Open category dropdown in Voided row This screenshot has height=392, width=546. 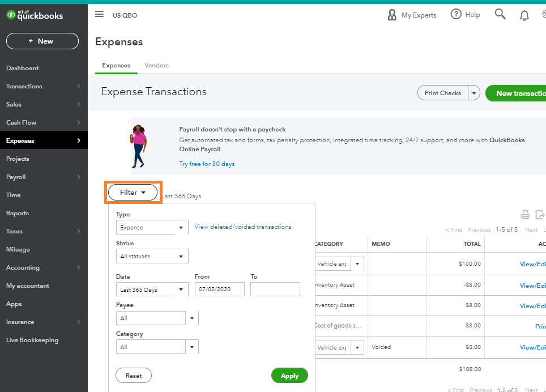(x=357, y=347)
